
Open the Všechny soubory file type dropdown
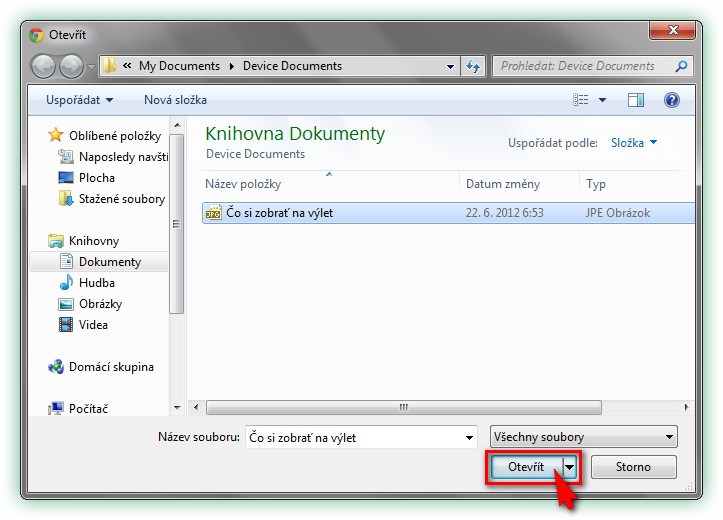583,437
